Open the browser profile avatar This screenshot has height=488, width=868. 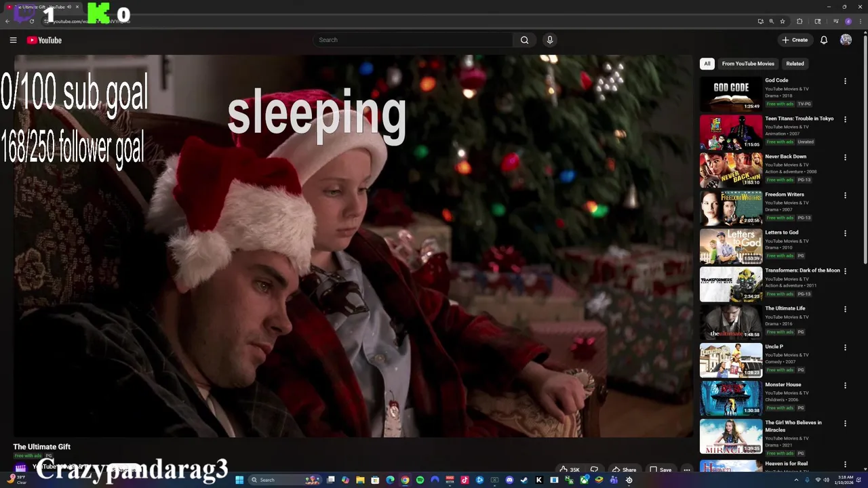point(848,21)
